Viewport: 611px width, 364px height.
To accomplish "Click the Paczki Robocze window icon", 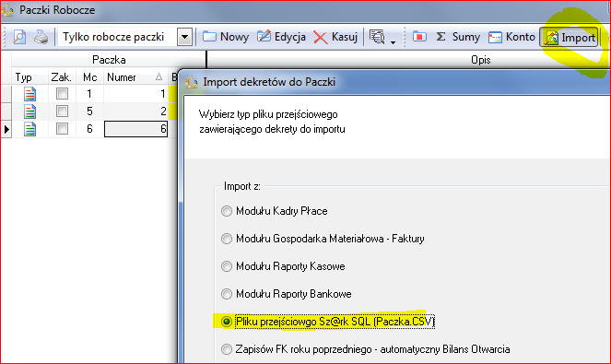I will [7, 10].
